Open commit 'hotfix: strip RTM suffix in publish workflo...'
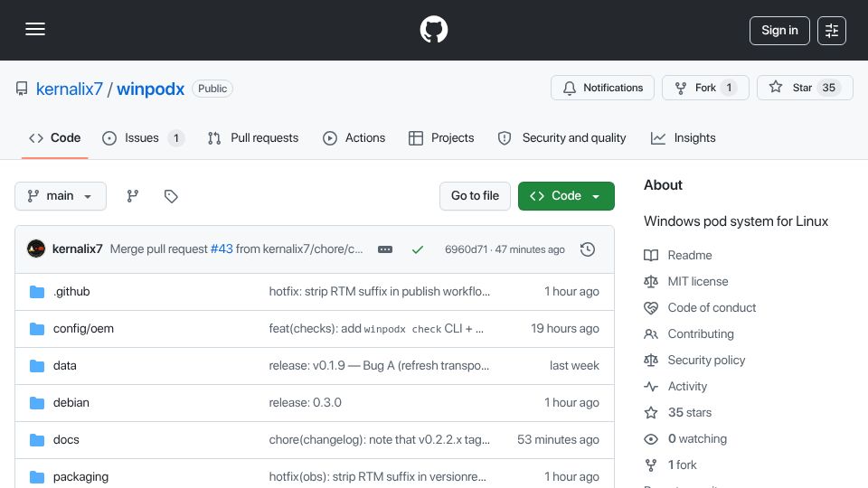The height and width of the screenshot is (488, 868). pos(379,292)
